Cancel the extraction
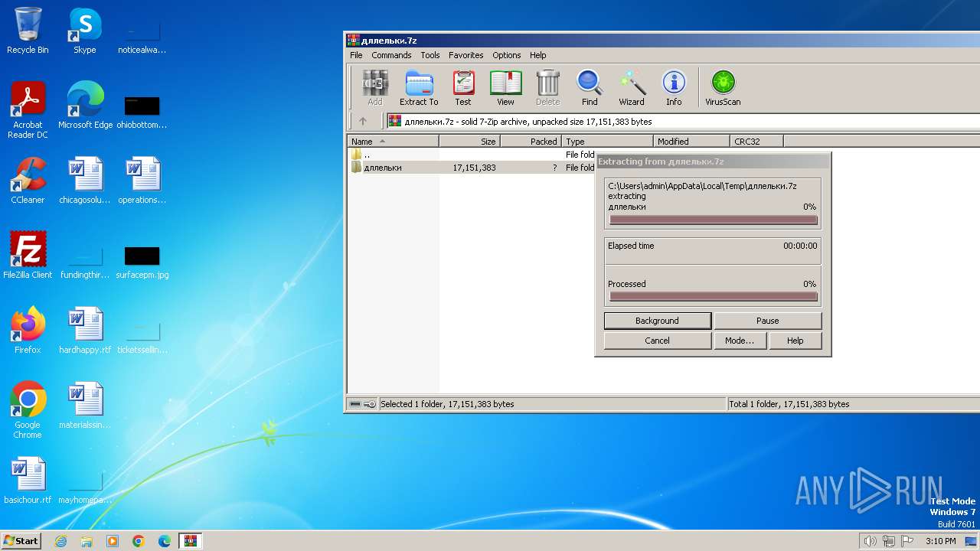The image size is (980, 551). click(657, 341)
